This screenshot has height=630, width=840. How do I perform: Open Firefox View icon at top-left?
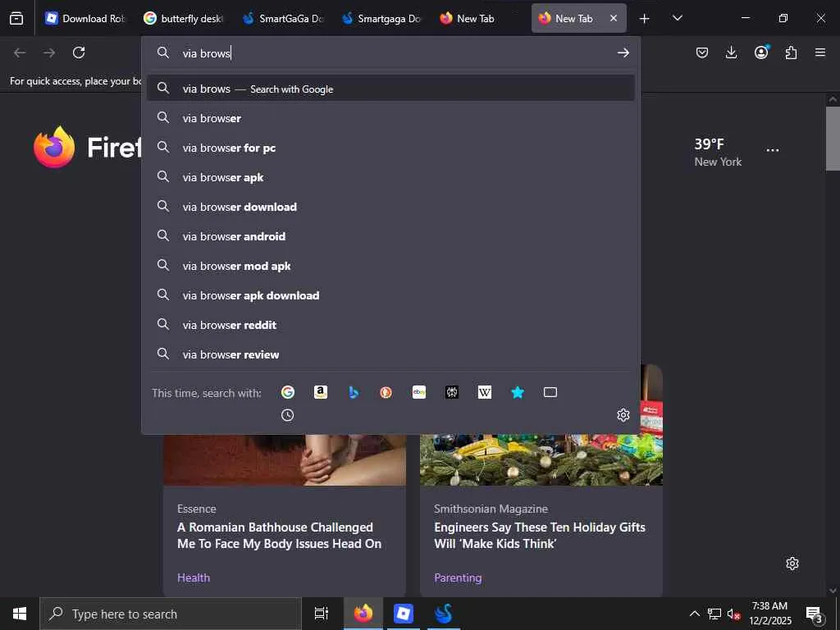[16, 18]
